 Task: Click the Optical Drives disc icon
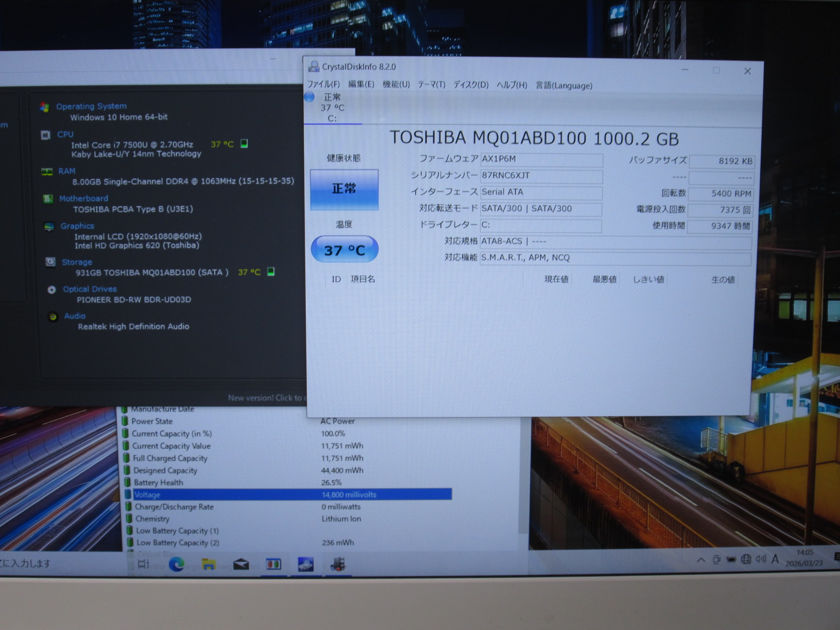tap(51, 290)
